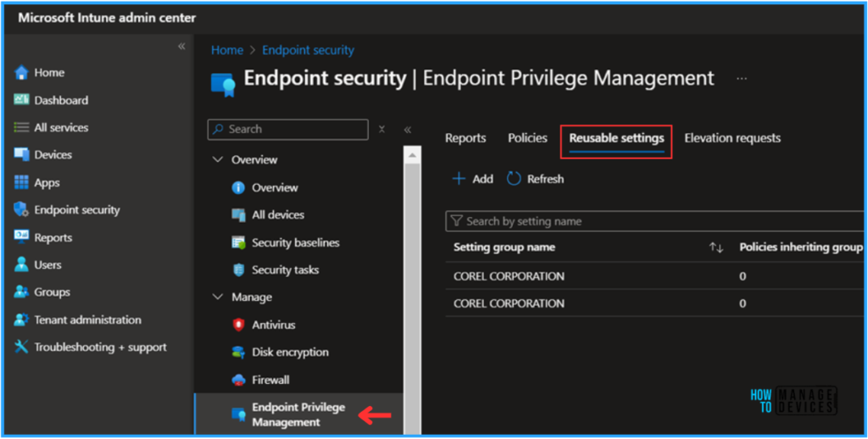The image size is (868, 439).
Task: Switch to the Policies tab
Action: click(x=527, y=138)
